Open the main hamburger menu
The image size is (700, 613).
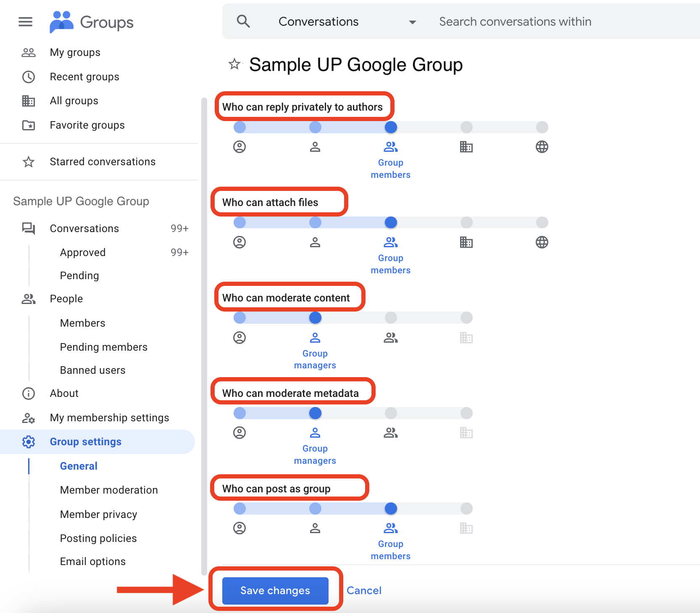coord(26,21)
